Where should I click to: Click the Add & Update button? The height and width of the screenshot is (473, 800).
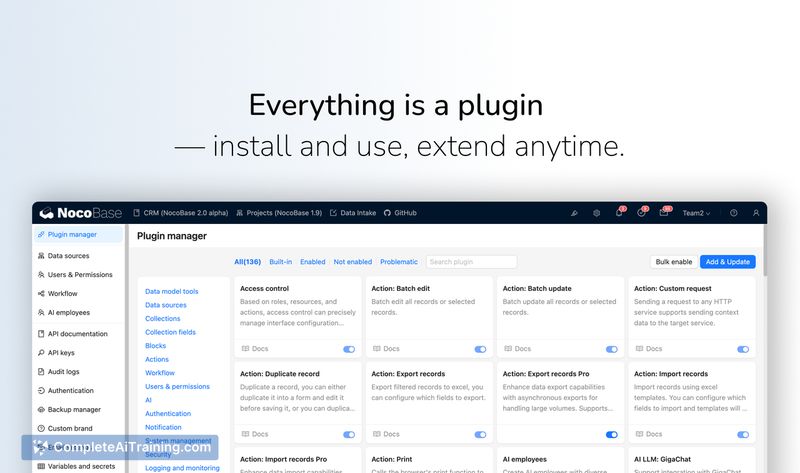[728, 262]
